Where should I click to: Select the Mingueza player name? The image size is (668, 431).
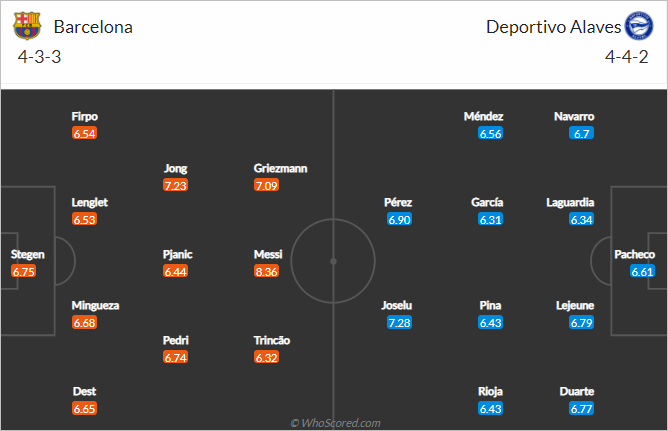click(95, 306)
